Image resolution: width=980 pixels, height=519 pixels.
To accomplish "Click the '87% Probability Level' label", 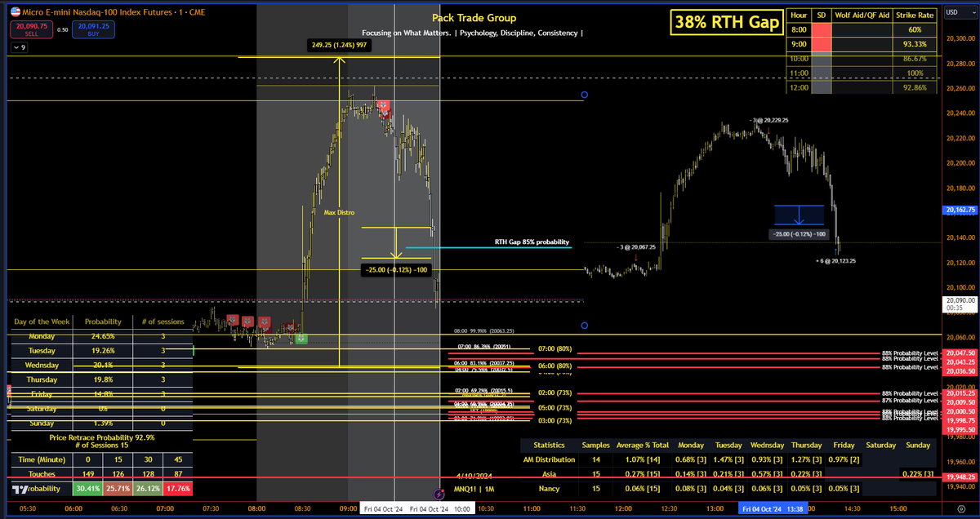I will [910, 401].
